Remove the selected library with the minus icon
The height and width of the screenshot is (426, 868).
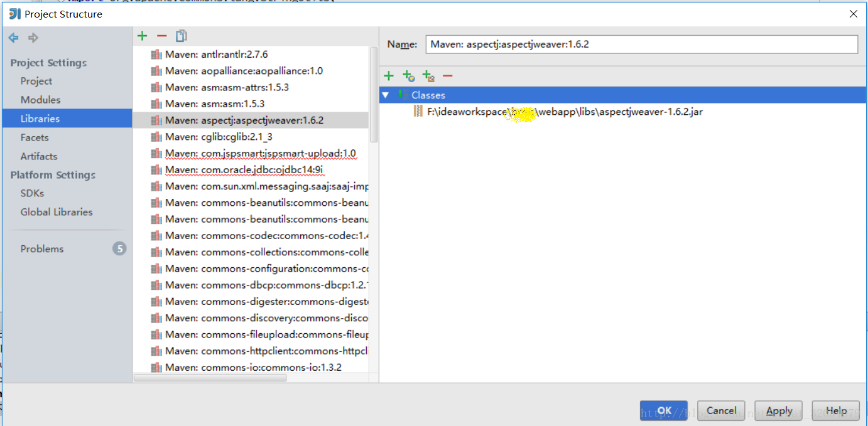(x=162, y=36)
